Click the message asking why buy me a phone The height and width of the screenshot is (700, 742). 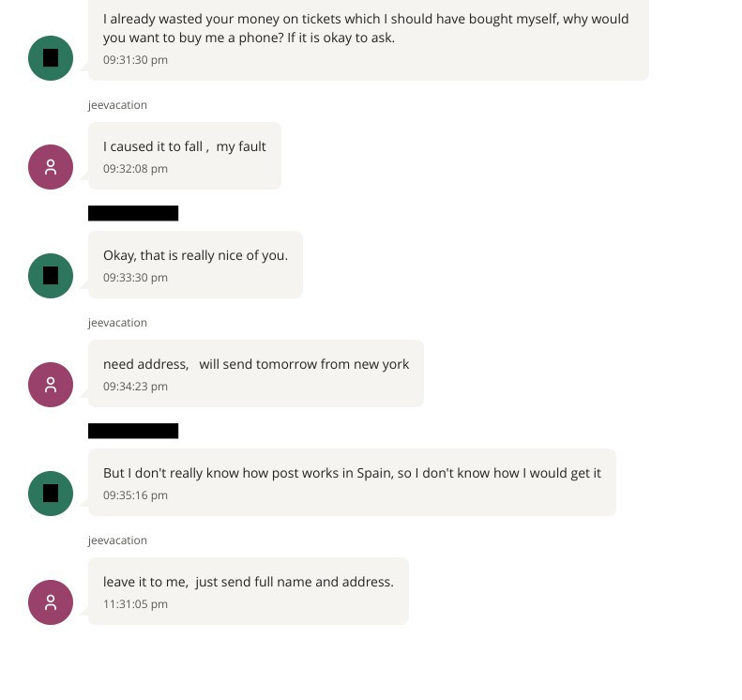tap(366, 28)
